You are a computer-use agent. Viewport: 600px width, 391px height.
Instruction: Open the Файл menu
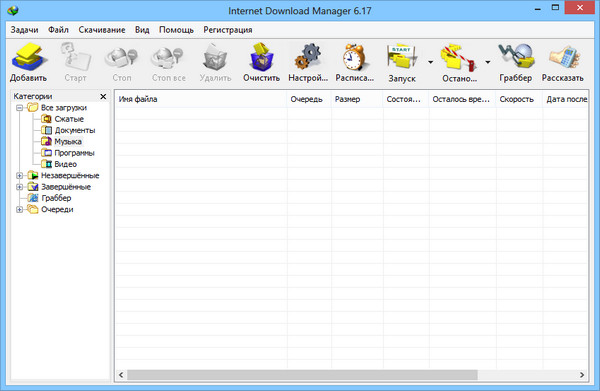point(58,30)
